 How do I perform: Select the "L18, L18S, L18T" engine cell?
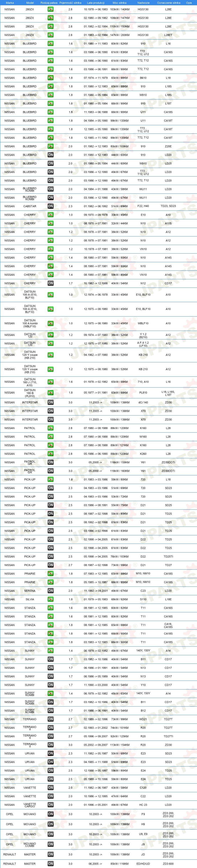click(x=168, y=394)
